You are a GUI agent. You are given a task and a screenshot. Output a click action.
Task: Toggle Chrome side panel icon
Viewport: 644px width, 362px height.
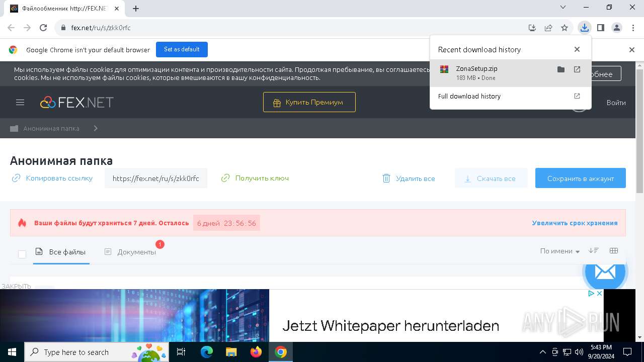coord(600,28)
